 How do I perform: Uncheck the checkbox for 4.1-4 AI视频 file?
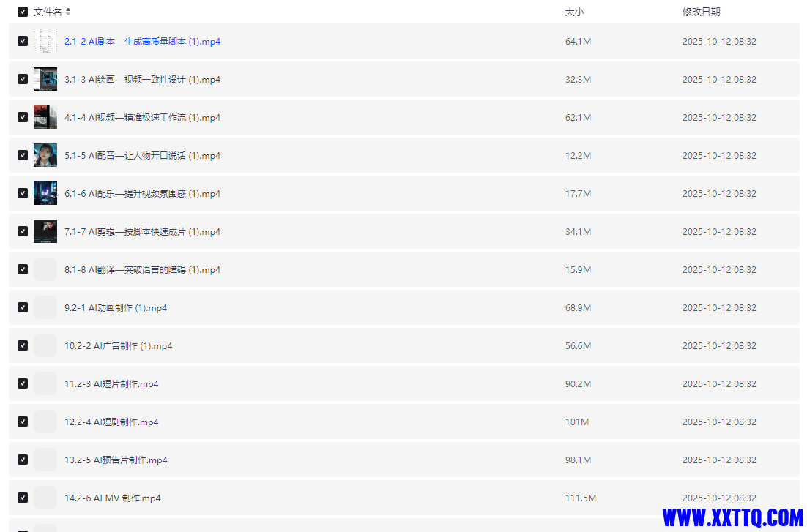click(23, 117)
